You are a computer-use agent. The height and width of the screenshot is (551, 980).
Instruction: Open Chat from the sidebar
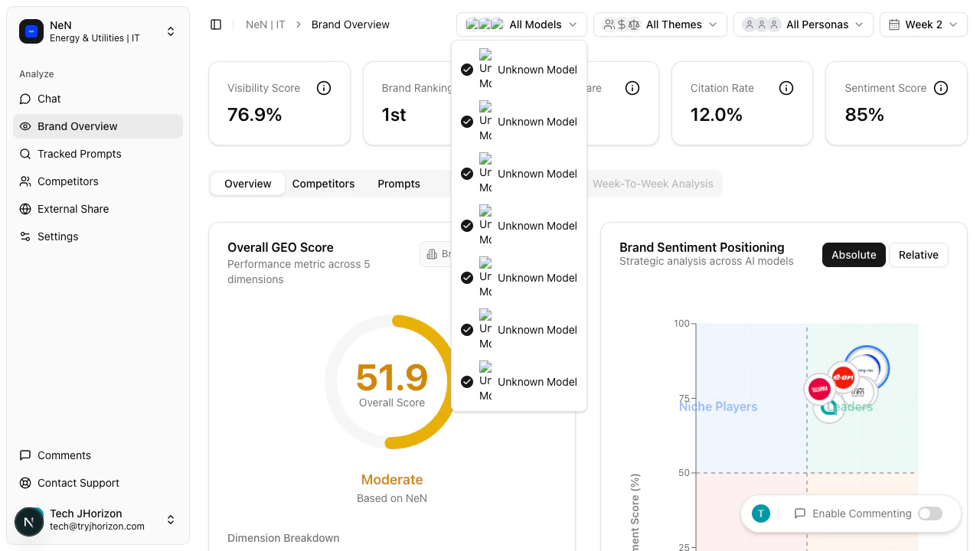click(98, 99)
